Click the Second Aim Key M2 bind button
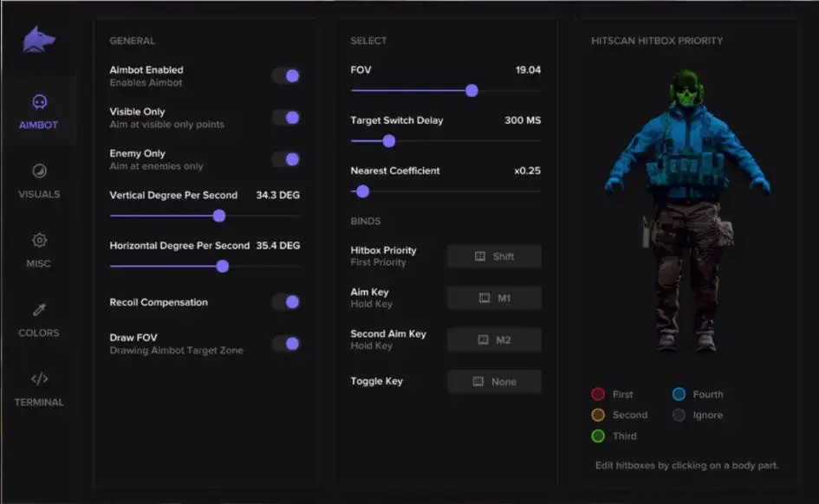This screenshot has height=504, width=819. click(494, 339)
